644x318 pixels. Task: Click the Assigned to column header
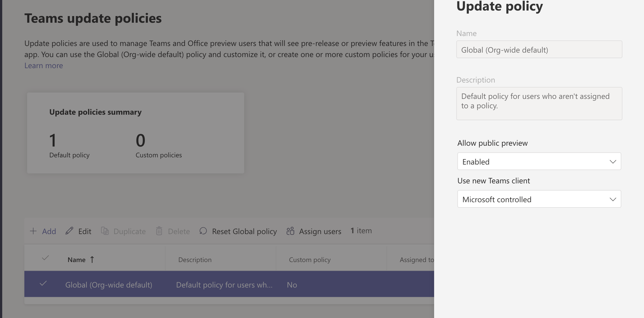417,260
